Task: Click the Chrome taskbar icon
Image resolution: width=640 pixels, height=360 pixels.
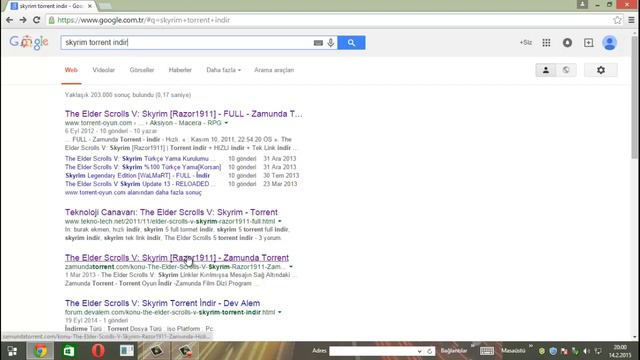Action: click(x=40, y=351)
